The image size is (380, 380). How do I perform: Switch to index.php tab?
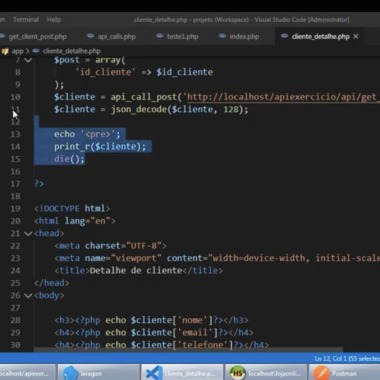tap(244, 37)
